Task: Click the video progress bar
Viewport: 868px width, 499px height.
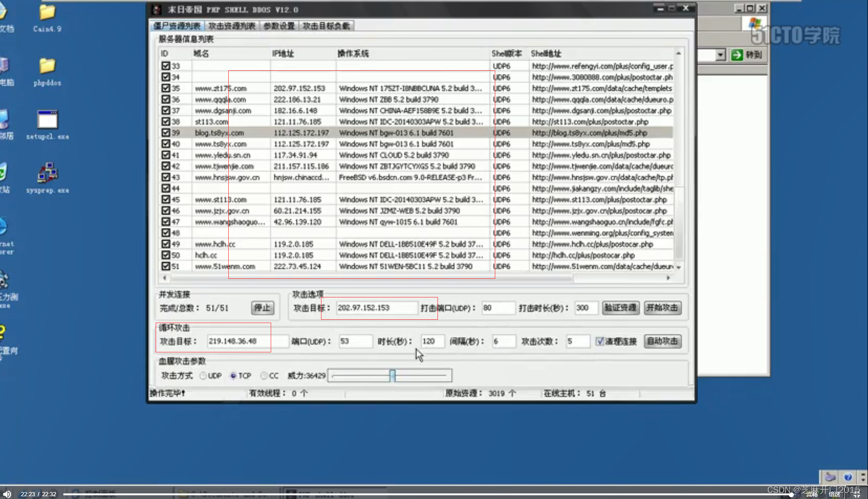Action: (x=426, y=494)
